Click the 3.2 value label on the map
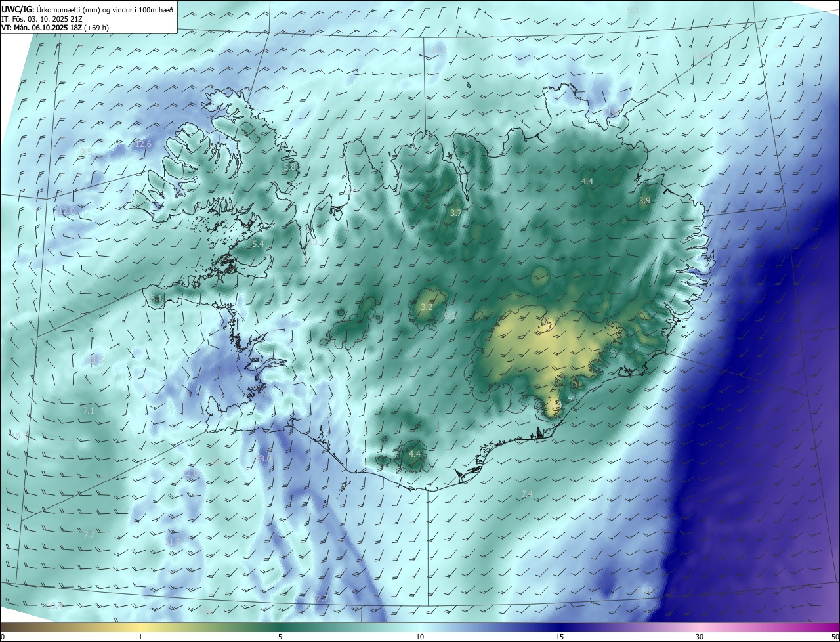Image resolution: width=840 pixels, height=642 pixels. point(427,307)
